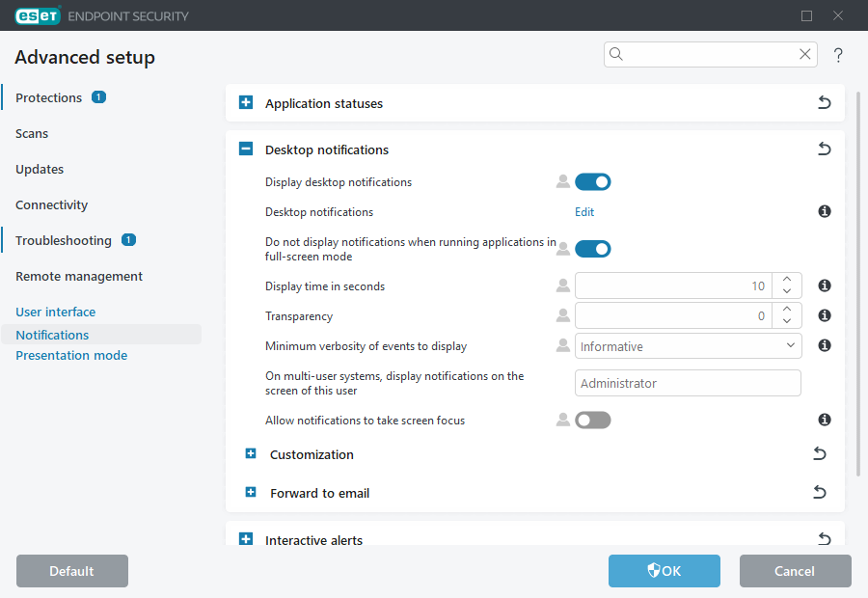Click the admin profile icon beside Display desktop notifications
The height and width of the screenshot is (598, 868).
click(x=562, y=181)
